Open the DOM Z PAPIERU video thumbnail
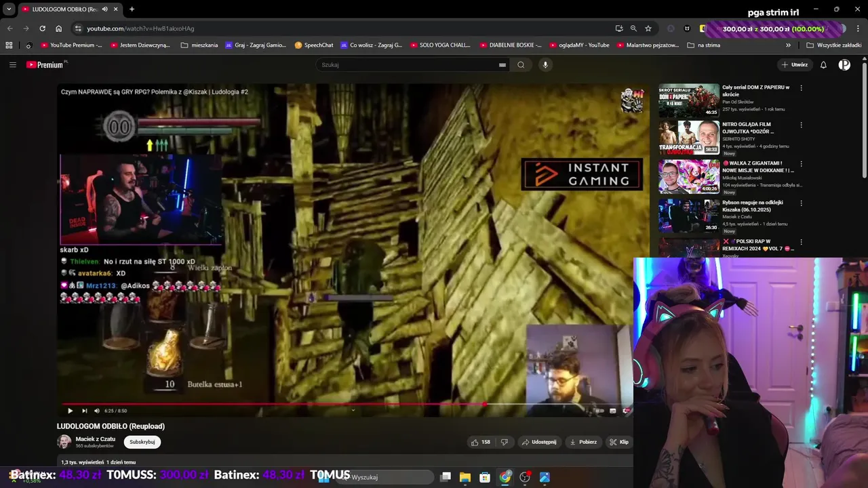The image size is (868, 488). click(688, 100)
